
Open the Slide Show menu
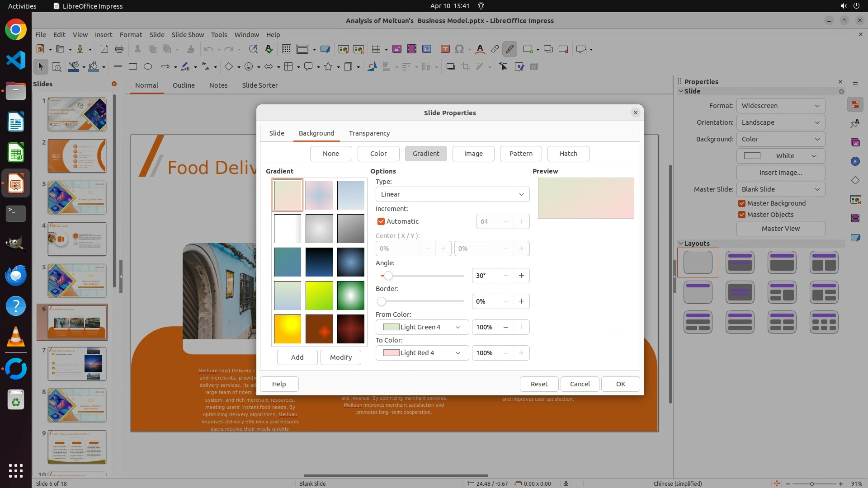(x=187, y=35)
